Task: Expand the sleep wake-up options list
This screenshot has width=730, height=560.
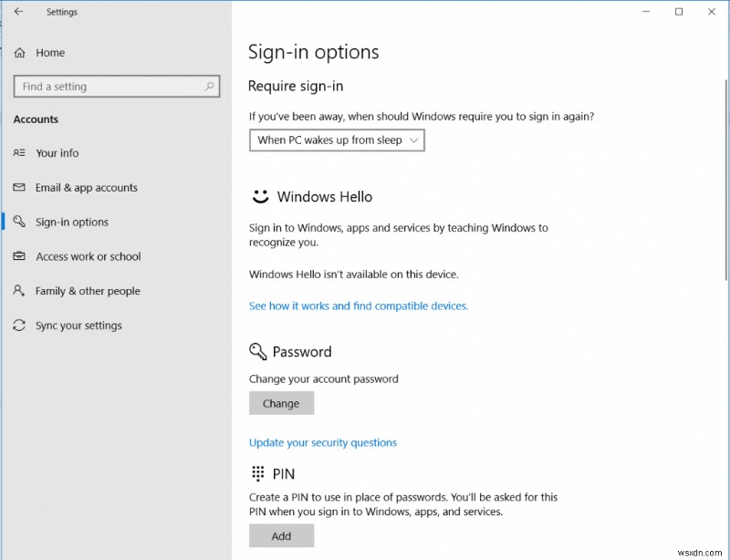Action: [414, 140]
